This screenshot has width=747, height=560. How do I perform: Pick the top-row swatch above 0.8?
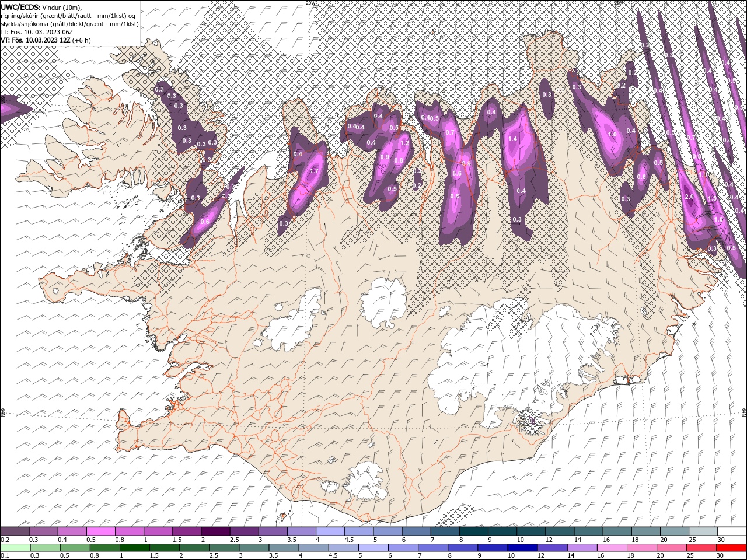(x=129, y=531)
